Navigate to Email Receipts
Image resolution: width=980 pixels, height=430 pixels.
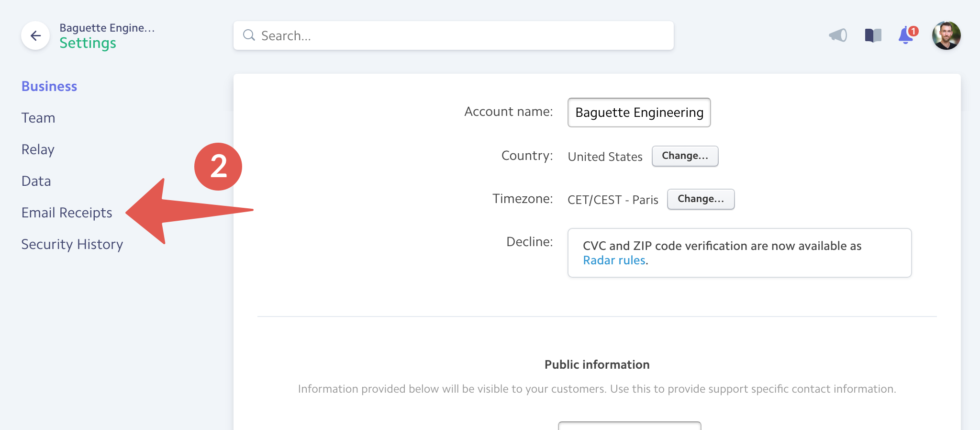[67, 213]
